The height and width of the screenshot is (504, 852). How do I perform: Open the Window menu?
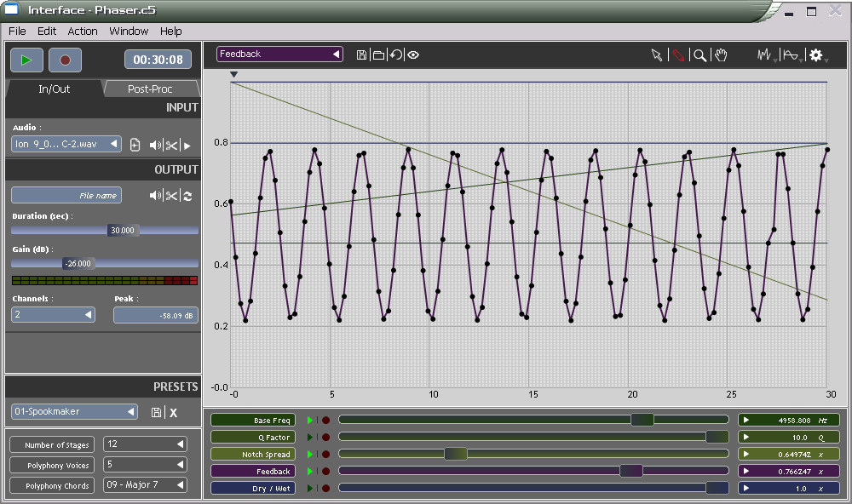129,31
